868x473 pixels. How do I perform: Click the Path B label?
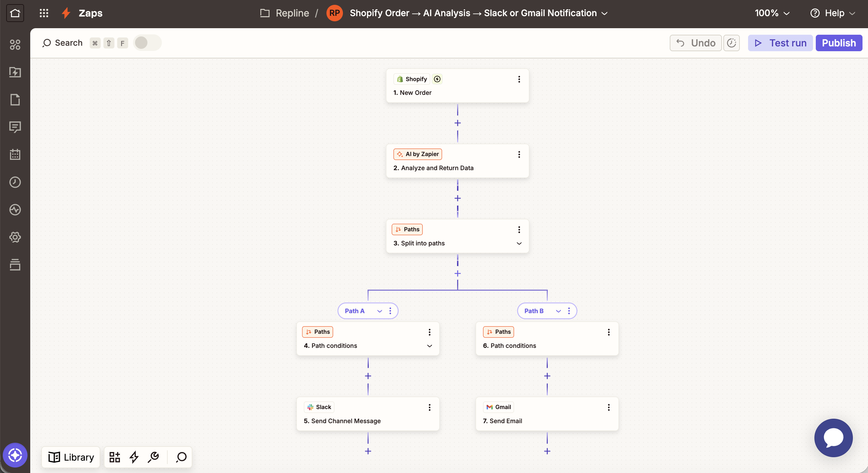pos(534,311)
